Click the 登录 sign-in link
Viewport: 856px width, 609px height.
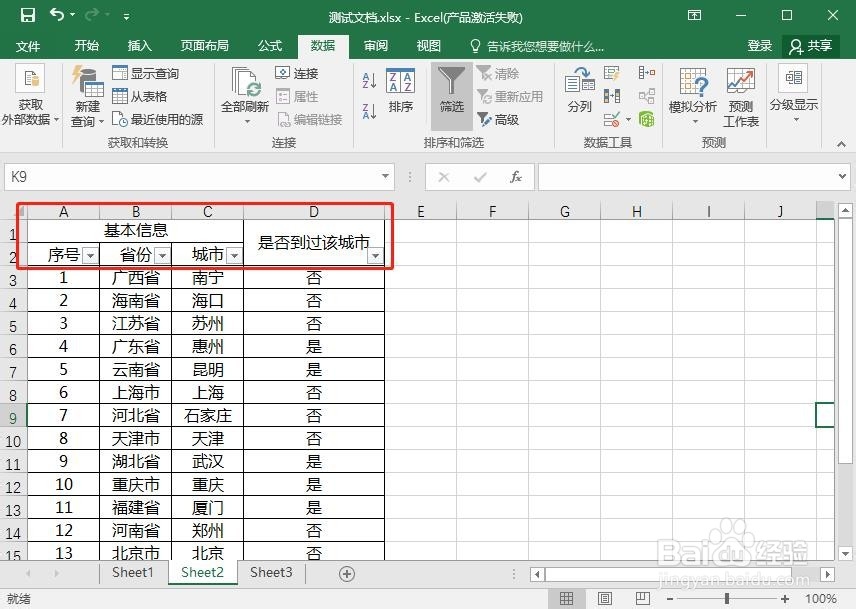coord(759,45)
